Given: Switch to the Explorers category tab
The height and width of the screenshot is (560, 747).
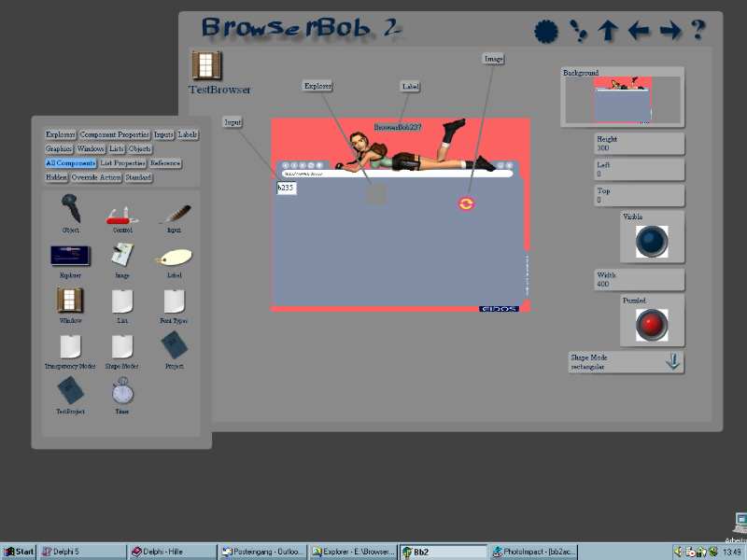Looking at the screenshot, I should tap(61, 134).
